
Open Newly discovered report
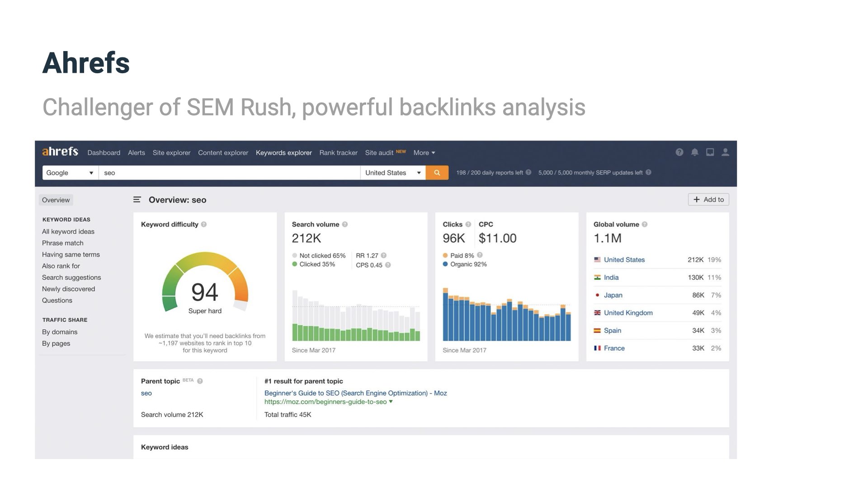(x=69, y=289)
